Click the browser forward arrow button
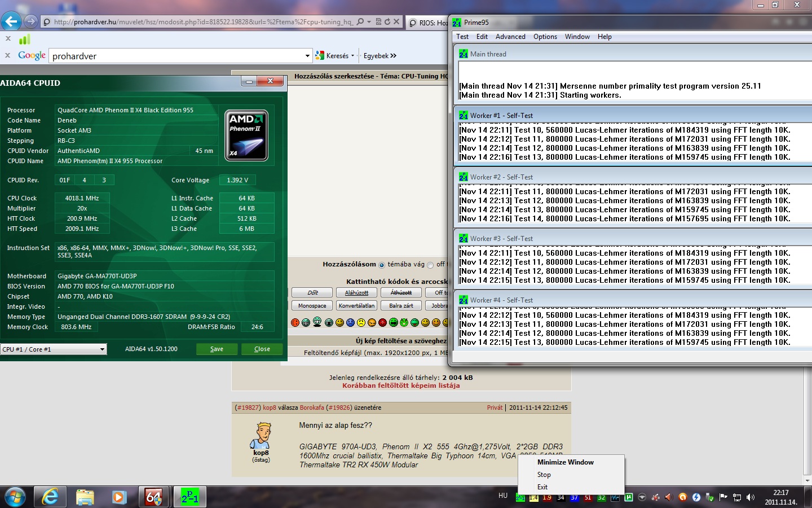Screen dimensions: 812x508 coord(31,21)
